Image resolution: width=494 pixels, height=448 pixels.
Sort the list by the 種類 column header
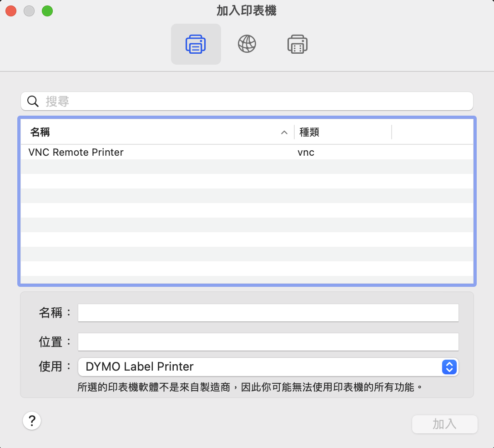(x=309, y=132)
